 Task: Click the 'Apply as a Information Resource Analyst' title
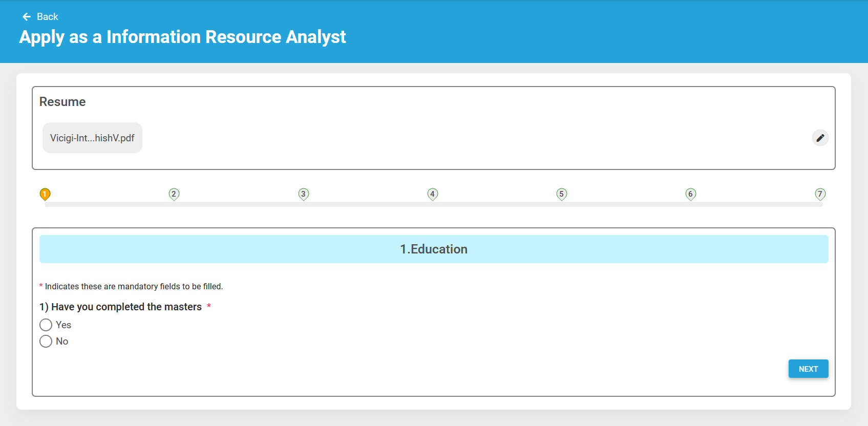point(182,37)
